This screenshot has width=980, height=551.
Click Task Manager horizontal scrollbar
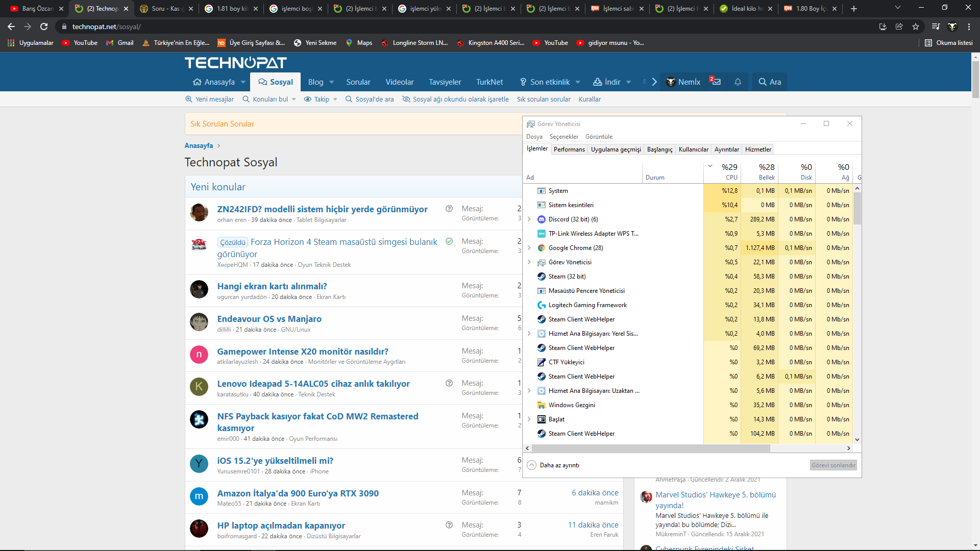coord(651,448)
